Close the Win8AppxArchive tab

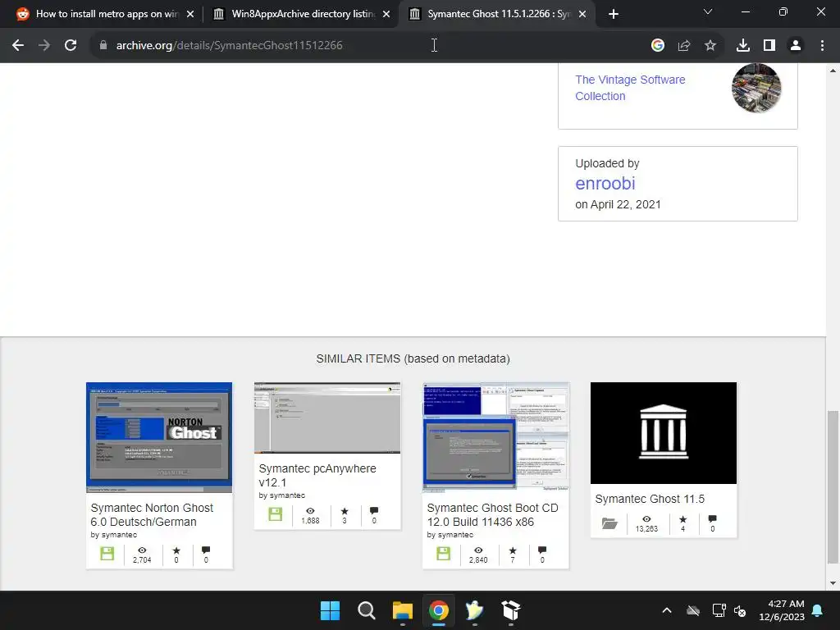click(x=386, y=14)
